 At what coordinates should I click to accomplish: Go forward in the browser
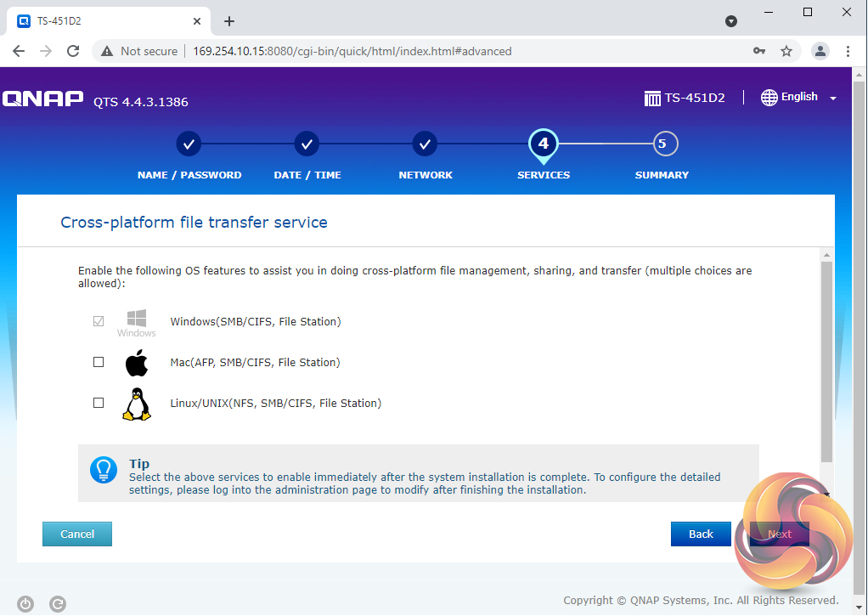(x=46, y=52)
